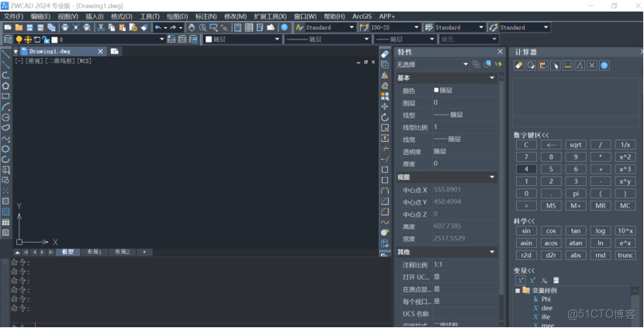Activate the Pan hand tool
The image size is (644, 328).
click(x=192, y=27)
